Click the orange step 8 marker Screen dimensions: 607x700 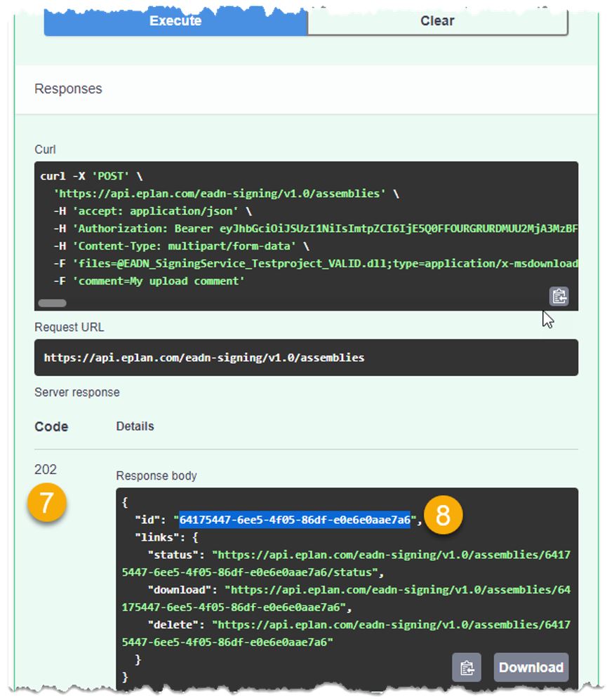[x=443, y=516]
